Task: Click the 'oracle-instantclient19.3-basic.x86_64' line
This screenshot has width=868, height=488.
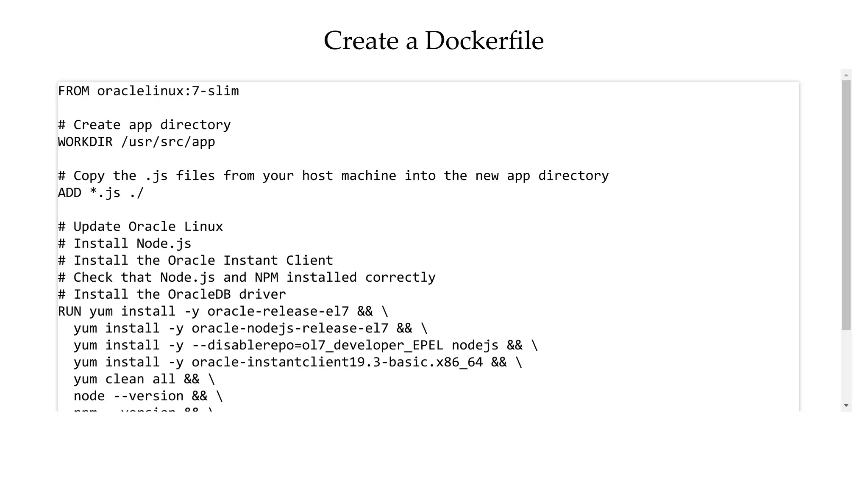Action: [x=298, y=362]
